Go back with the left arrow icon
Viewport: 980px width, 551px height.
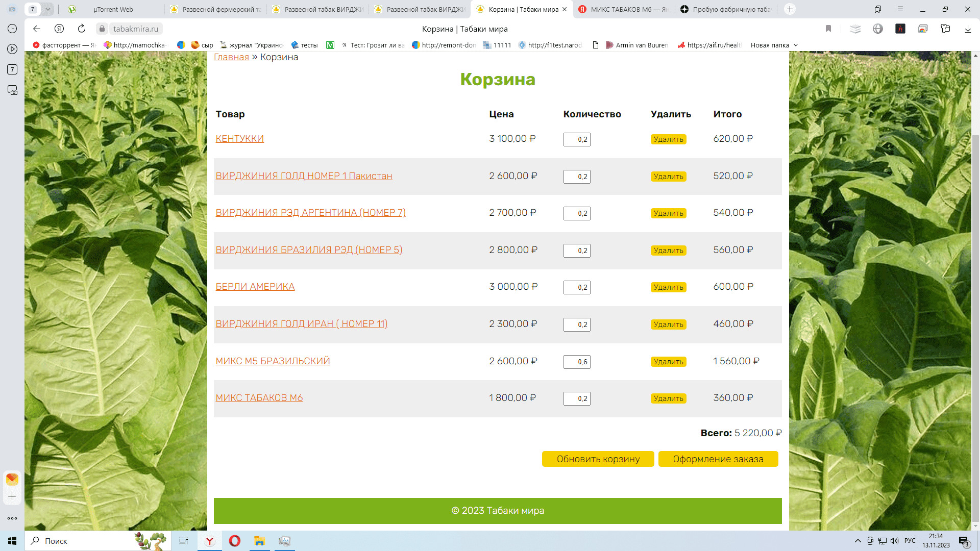37,29
